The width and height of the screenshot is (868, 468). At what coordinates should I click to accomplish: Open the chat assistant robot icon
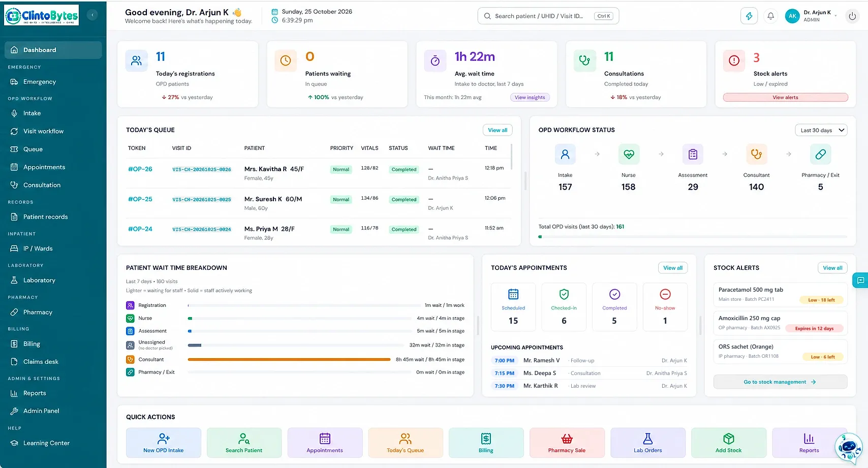click(x=848, y=448)
